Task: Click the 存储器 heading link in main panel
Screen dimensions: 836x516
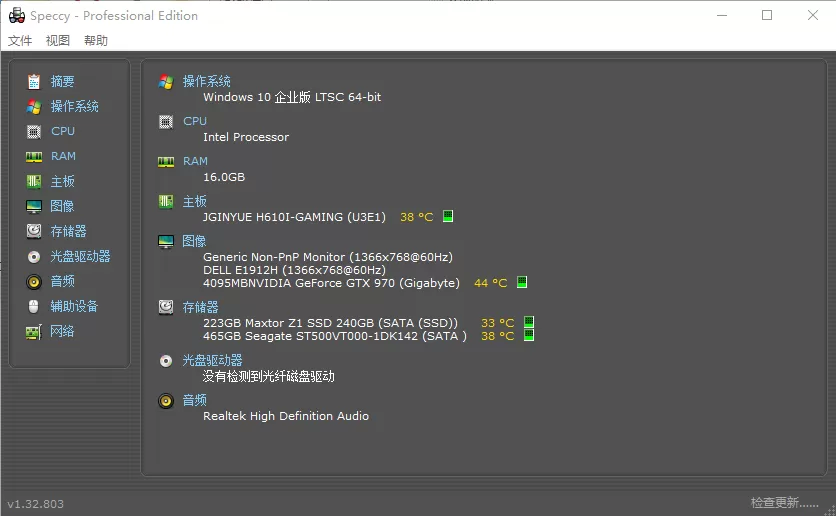Action: pyautogui.click(x=200, y=308)
